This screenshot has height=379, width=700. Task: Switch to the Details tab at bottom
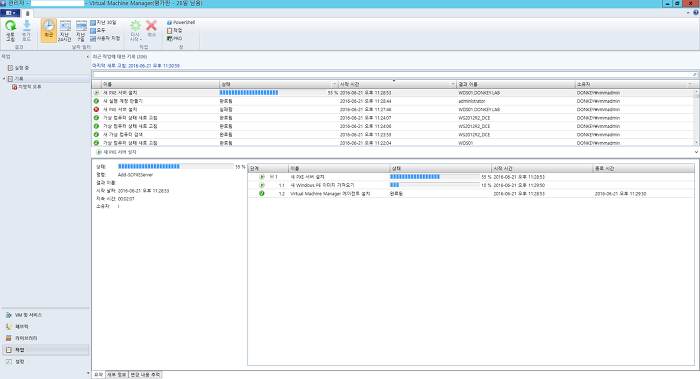coord(117,375)
